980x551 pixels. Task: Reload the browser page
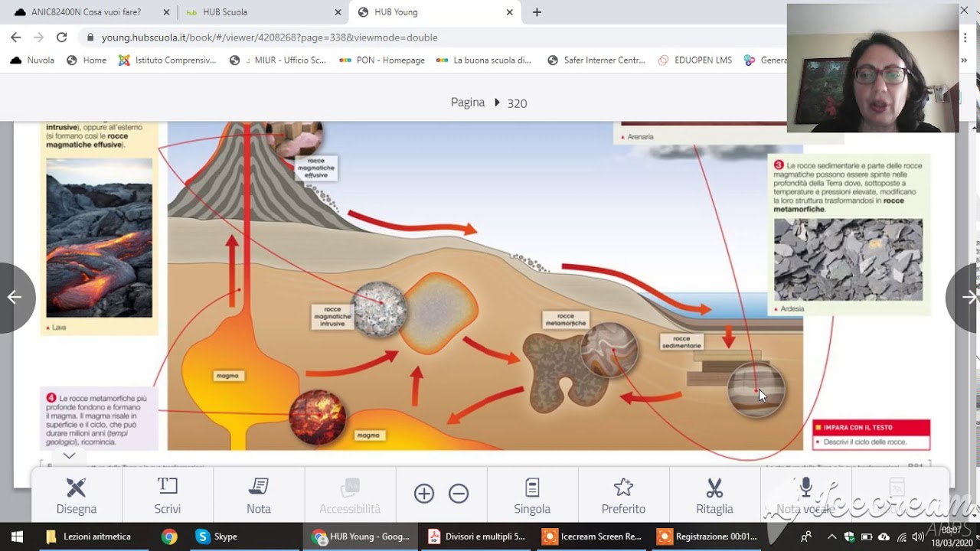(x=62, y=37)
